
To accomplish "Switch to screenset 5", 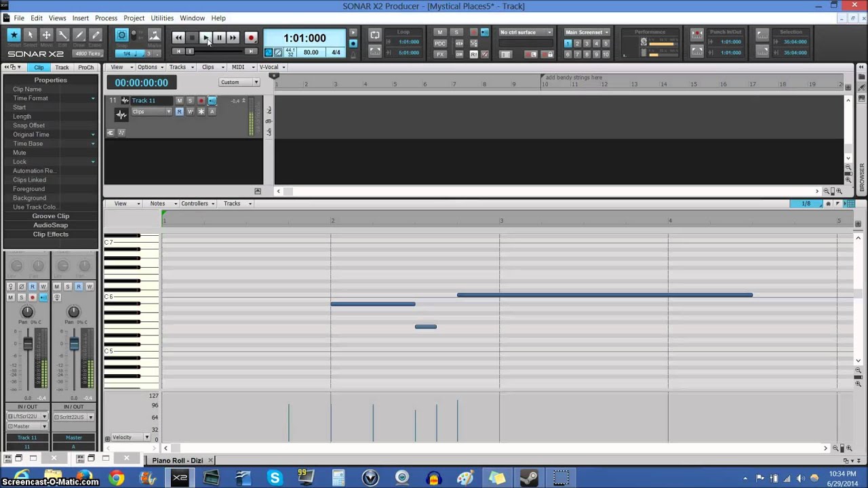I will (x=606, y=43).
